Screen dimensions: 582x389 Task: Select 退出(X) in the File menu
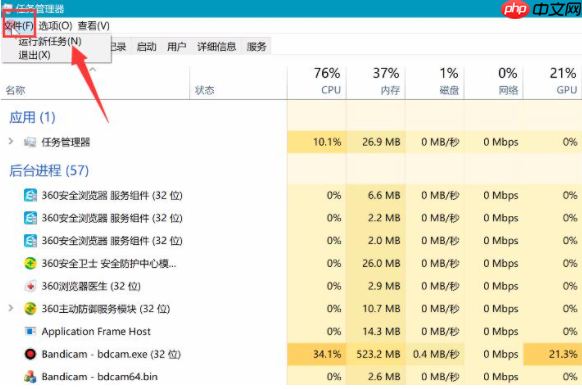tap(34, 55)
